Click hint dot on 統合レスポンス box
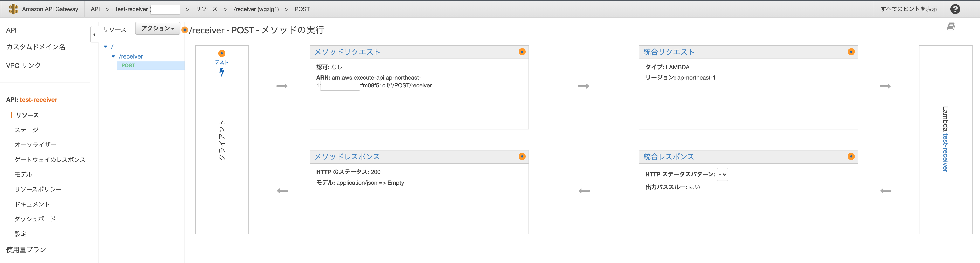 pos(851,156)
